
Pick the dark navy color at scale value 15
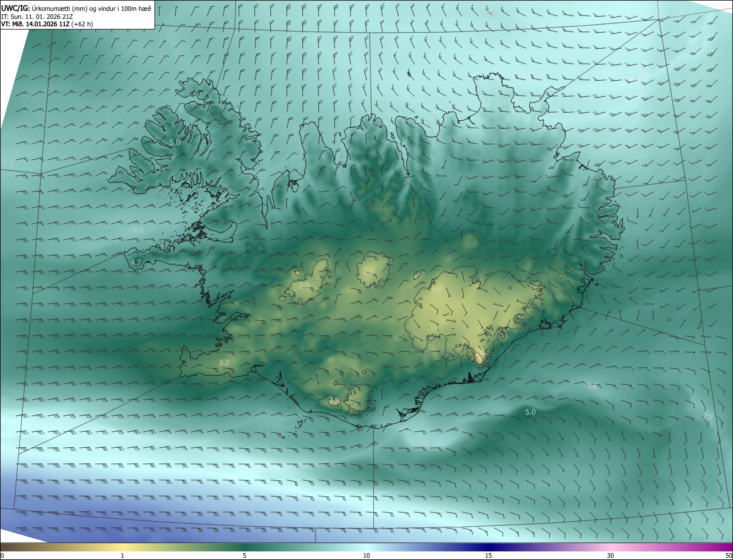488,547
